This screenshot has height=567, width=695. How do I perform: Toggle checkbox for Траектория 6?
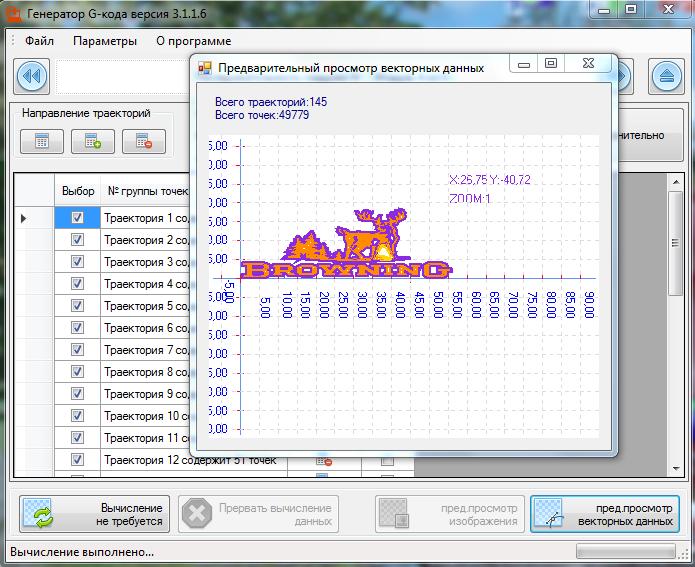tap(77, 328)
